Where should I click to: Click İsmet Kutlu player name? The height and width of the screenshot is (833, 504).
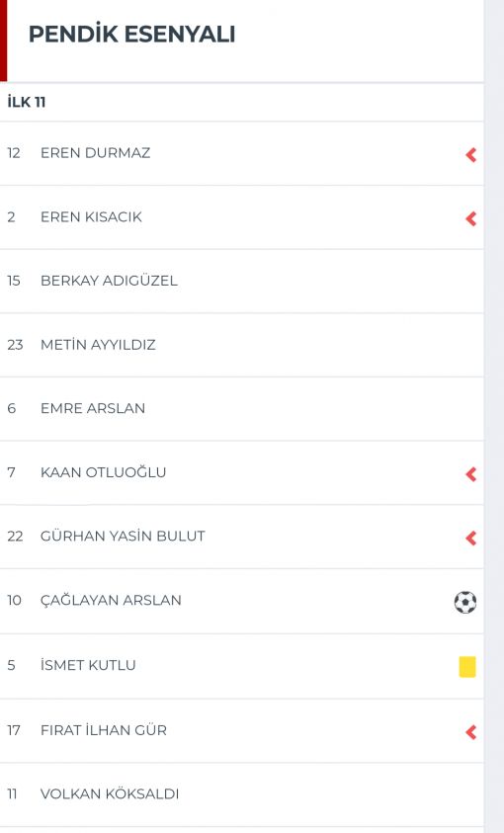click(x=88, y=665)
